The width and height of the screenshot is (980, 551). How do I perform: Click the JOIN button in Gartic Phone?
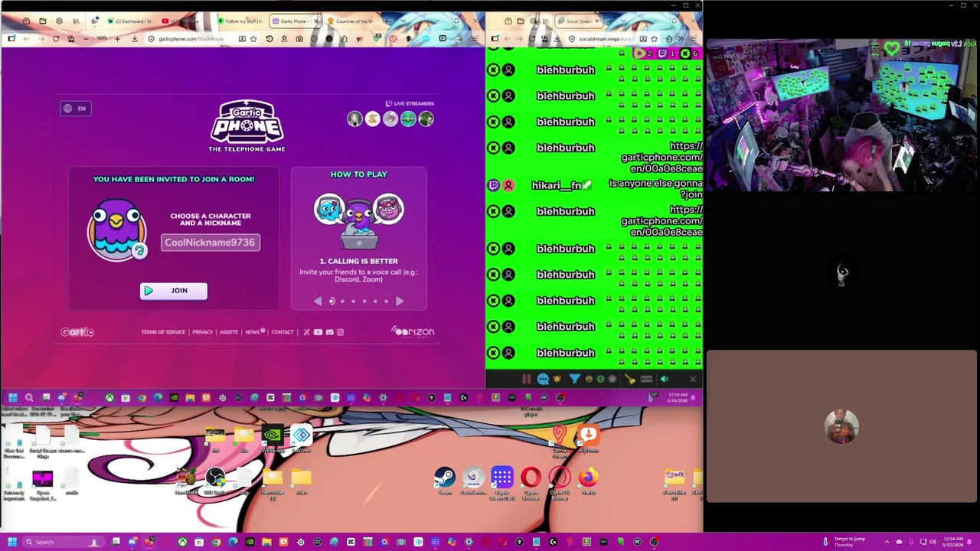(x=173, y=291)
